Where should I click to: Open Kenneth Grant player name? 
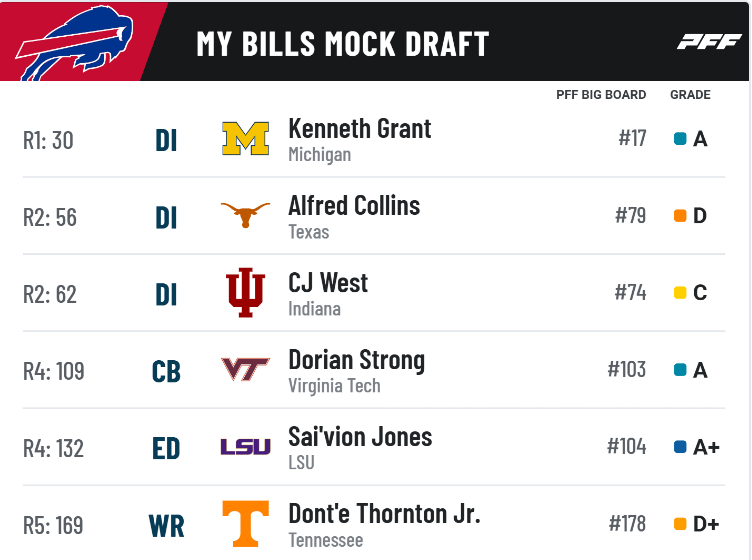[360, 128]
